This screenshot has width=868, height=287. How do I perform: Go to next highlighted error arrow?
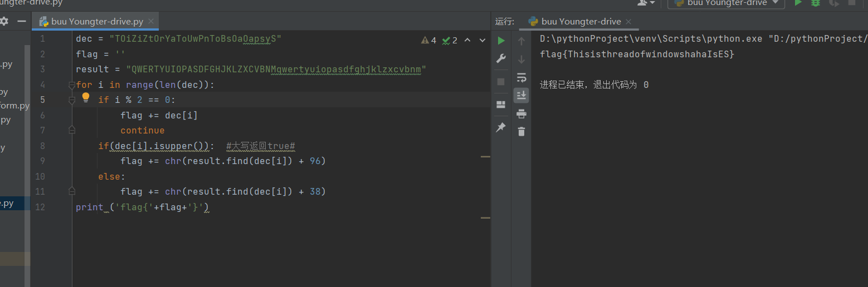tap(482, 40)
